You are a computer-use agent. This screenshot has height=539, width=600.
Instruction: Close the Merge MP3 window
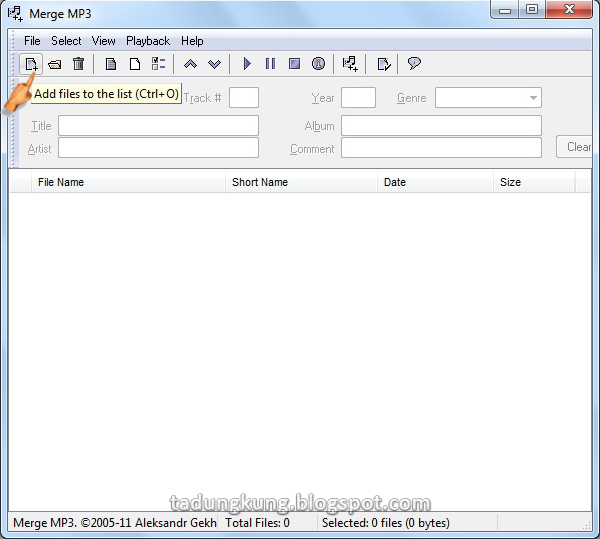(569, 9)
